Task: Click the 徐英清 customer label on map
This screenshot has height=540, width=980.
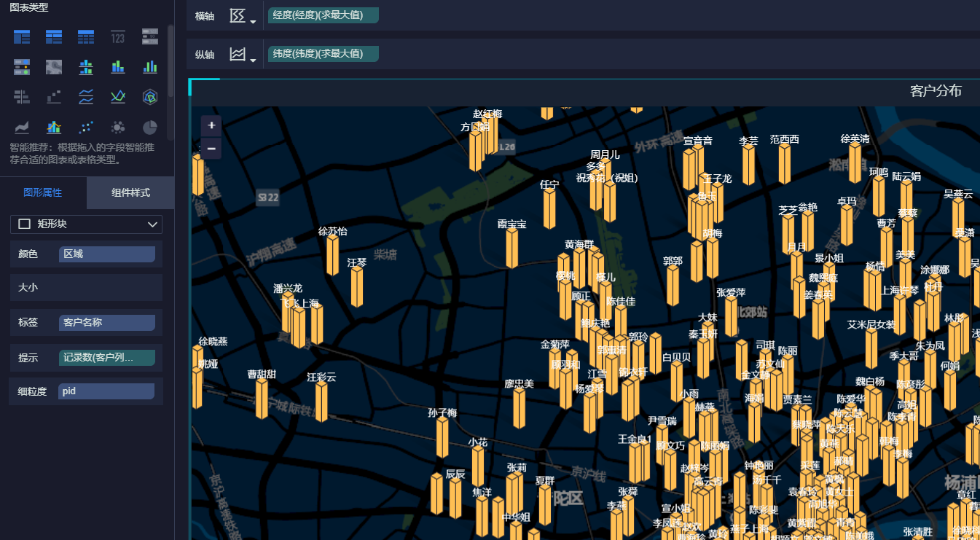Action: coord(855,138)
